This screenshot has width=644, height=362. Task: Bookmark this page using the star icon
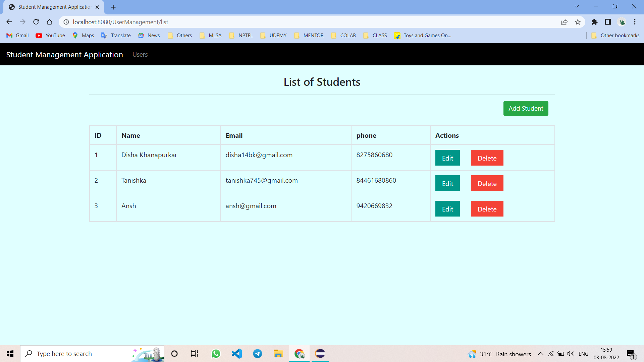[578, 22]
